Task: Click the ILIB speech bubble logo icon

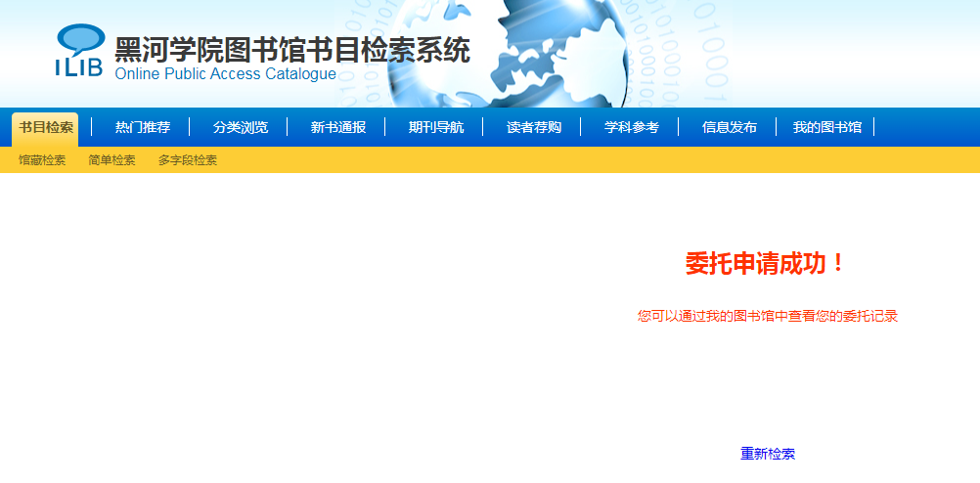Action: [79, 39]
